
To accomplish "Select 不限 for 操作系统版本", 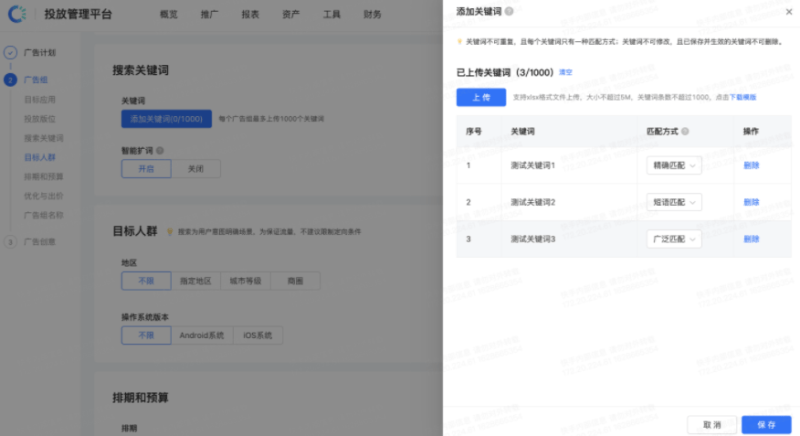I will pos(146,335).
